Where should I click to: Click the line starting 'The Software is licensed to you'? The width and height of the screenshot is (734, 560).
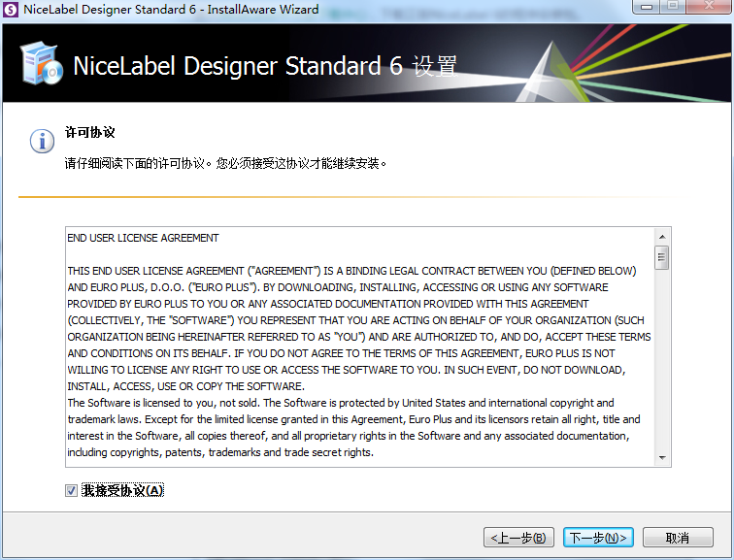click(x=341, y=403)
